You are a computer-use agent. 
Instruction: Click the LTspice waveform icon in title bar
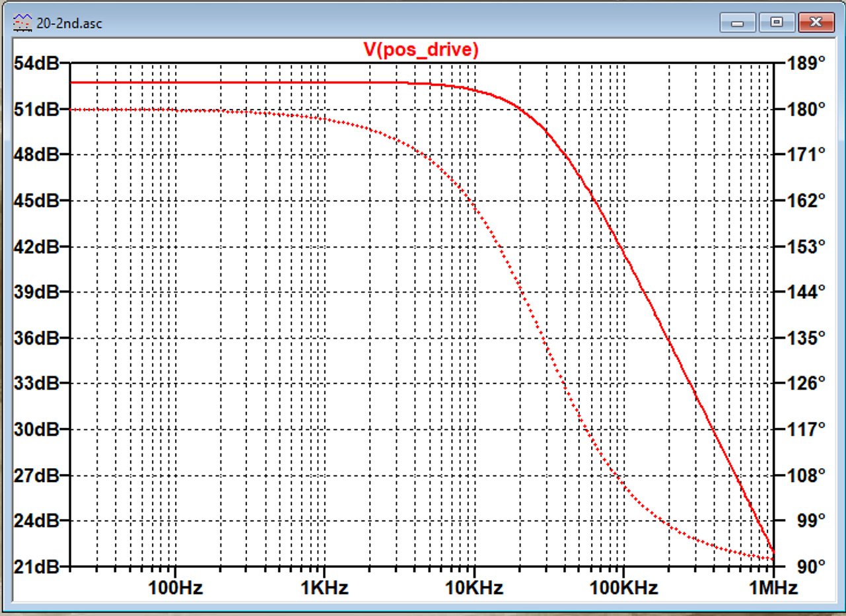click(23, 22)
